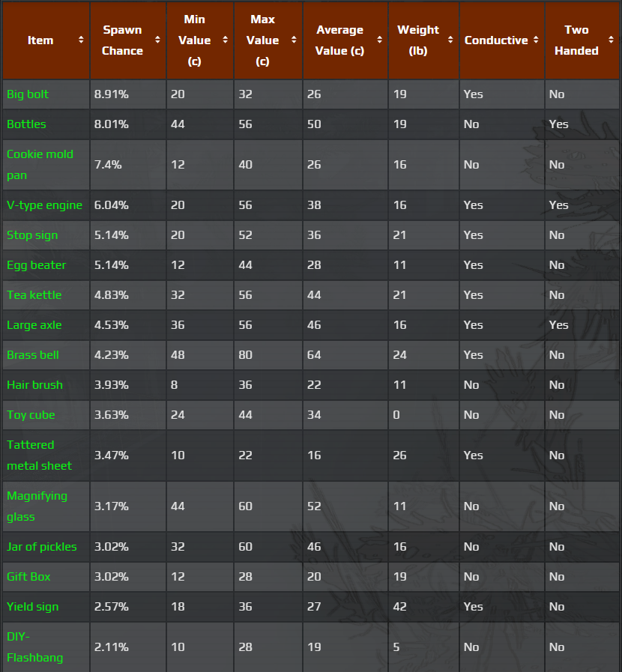
Task: Open Magnifying glass item link
Action: pyautogui.click(x=37, y=506)
